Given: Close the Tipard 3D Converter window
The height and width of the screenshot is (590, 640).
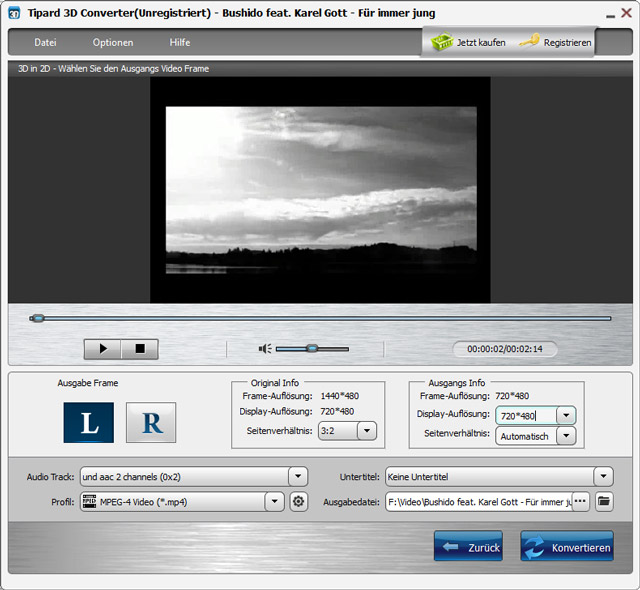Looking at the screenshot, I should click(x=627, y=13).
